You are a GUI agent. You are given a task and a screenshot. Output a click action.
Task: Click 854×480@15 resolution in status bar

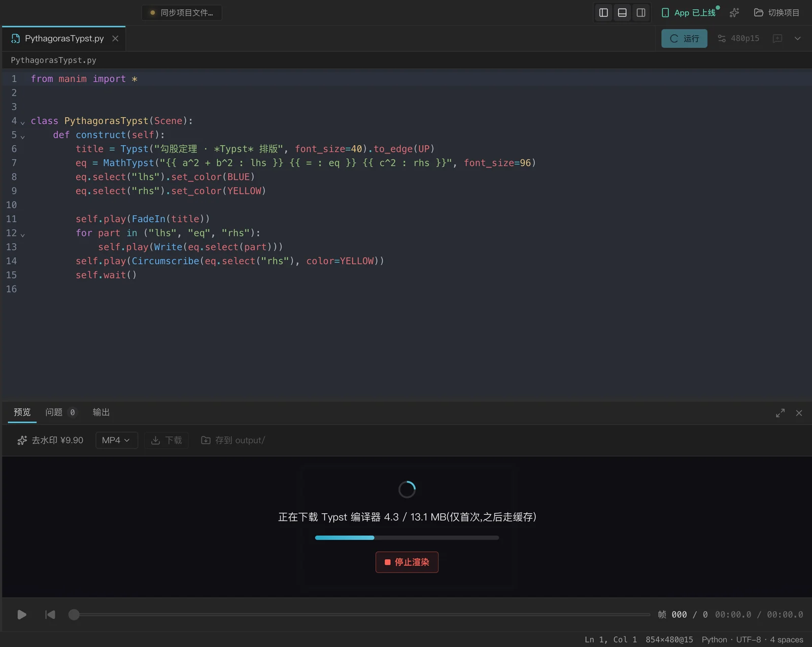(x=669, y=639)
